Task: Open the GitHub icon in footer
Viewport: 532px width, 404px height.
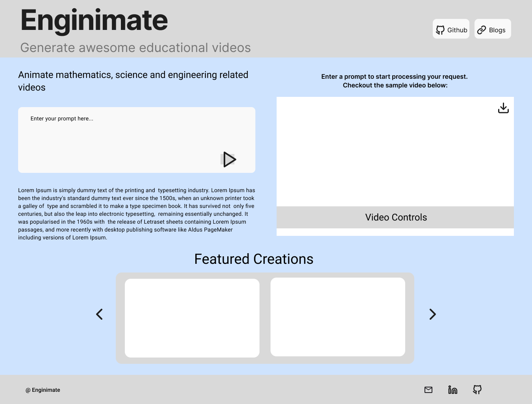Action: tap(477, 390)
